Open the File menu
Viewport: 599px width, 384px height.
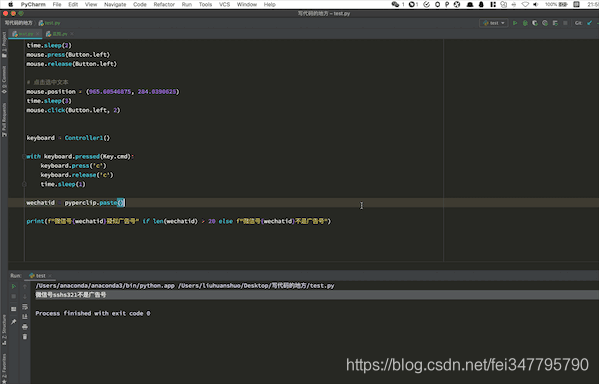(x=57, y=5)
